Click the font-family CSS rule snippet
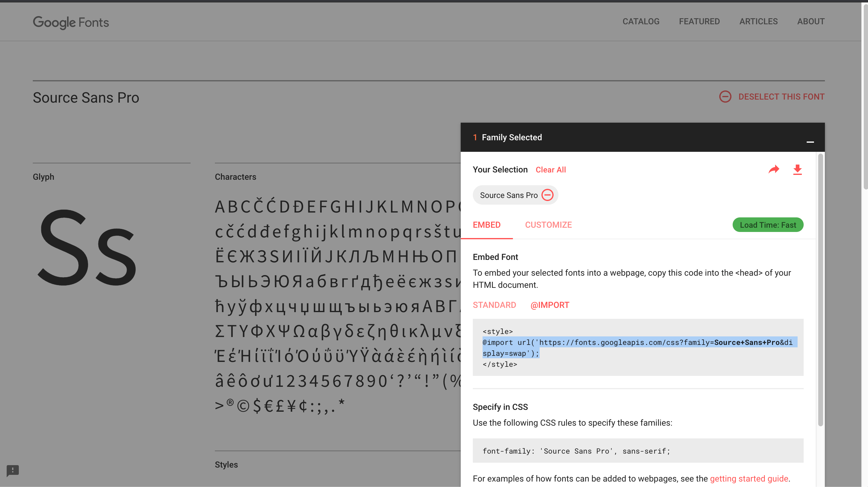868x487 pixels. (x=638, y=451)
